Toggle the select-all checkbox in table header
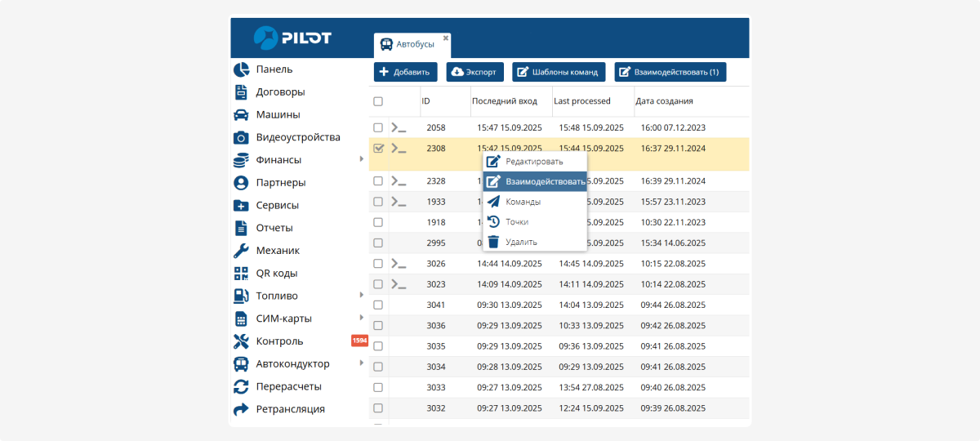This screenshot has height=441, width=980. click(378, 101)
